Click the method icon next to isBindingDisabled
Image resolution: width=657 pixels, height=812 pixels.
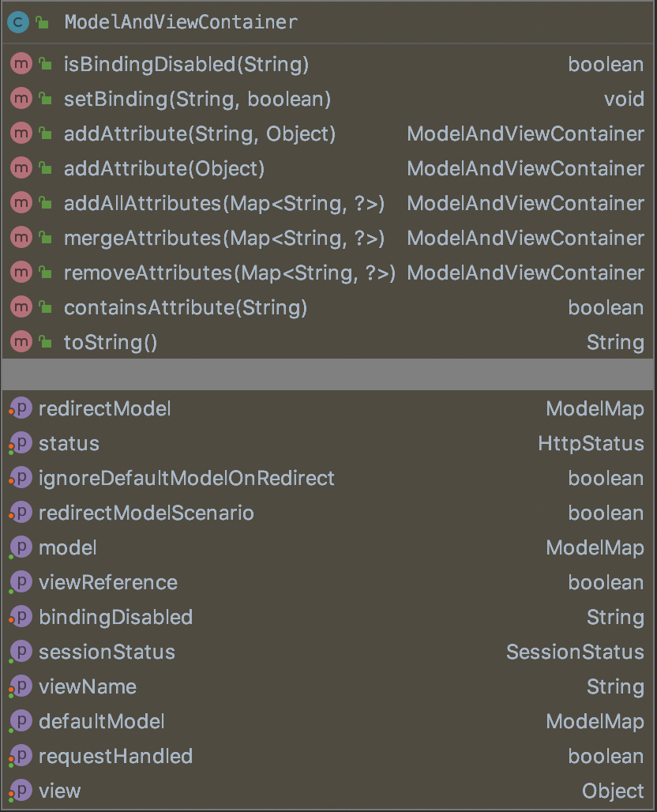point(21,64)
